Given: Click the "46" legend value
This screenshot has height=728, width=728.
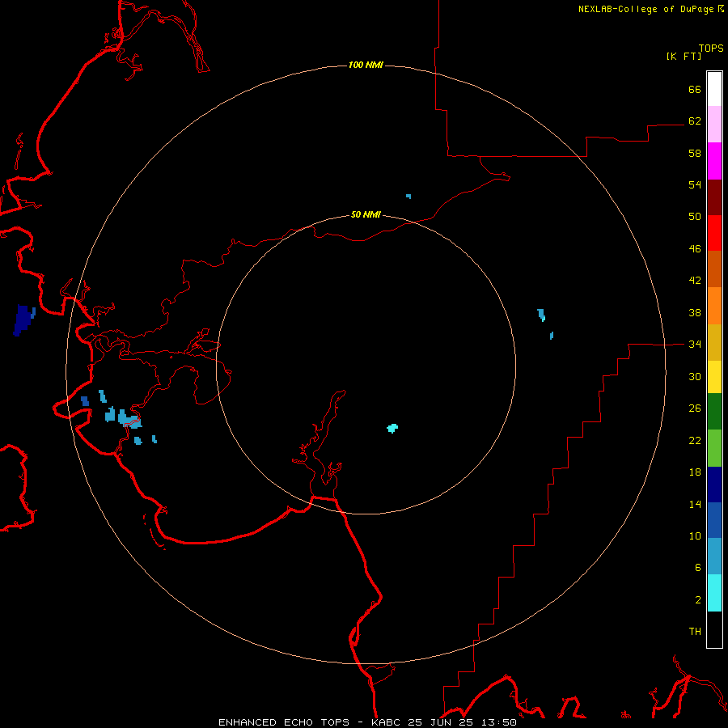Looking at the screenshot, I should click(695, 249).
